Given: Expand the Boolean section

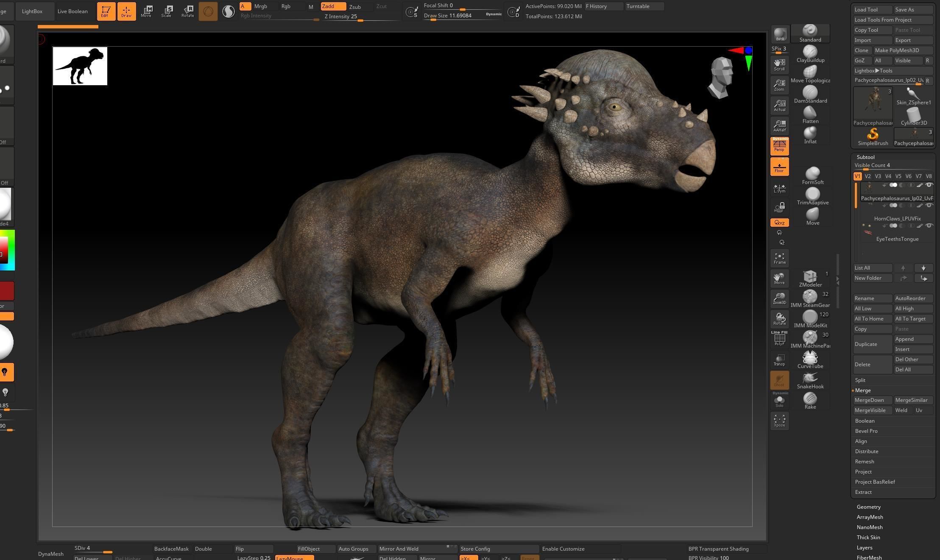Looking at the screenshot, I should (x=865, y=421).
